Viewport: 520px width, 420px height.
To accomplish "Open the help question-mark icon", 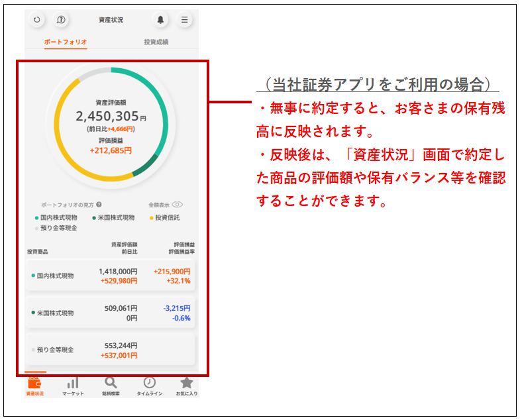I will (61, 20).
